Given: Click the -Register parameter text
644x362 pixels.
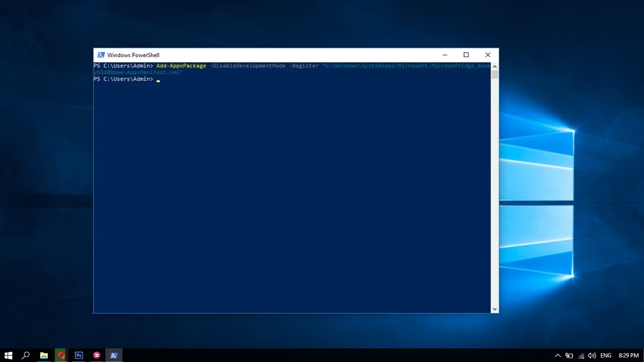Looking at the screenshot, I should click(x=304, y=65).
